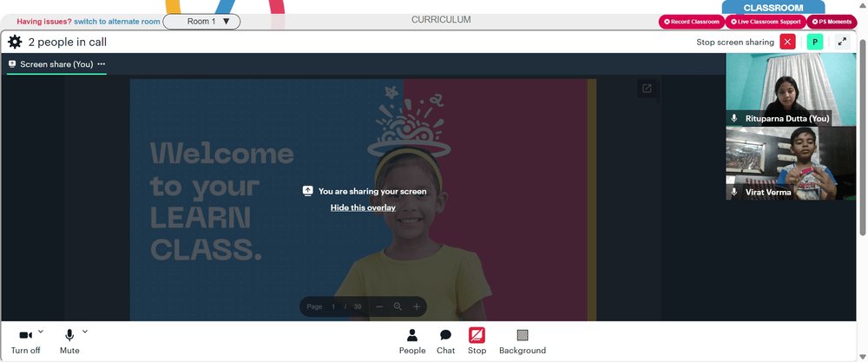Click the green P participant badge
Viewport: 868px width, 362px height.
(x=815, y=42)
